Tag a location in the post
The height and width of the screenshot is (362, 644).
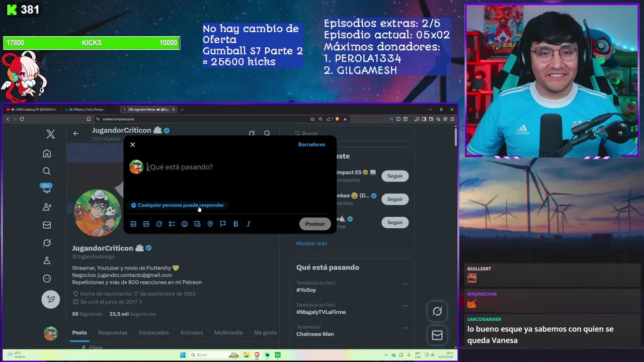210,224
